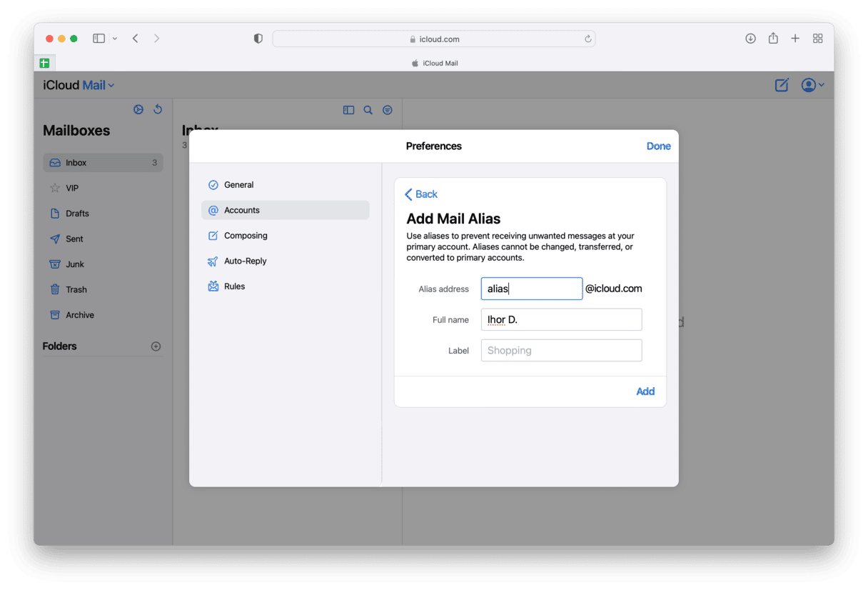Image resolution: width=868 pixels, height=590 pixels.
Task: Select Auto-Reply in Preferences
Action: click(286, 261)
